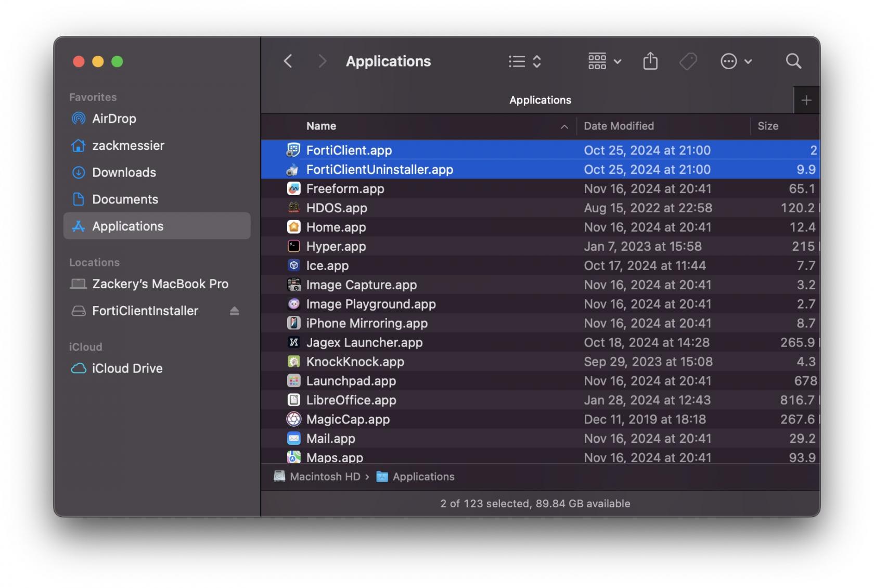Open Downloads in sidebar
Viewport: 874px width, 588px height.
157,173
